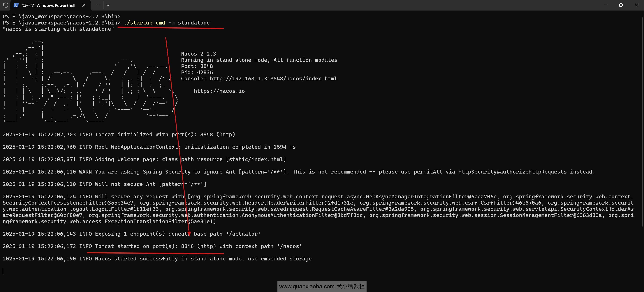Click the PowerShell icon on the tab

pyautogui.click(x=16, y=5)
